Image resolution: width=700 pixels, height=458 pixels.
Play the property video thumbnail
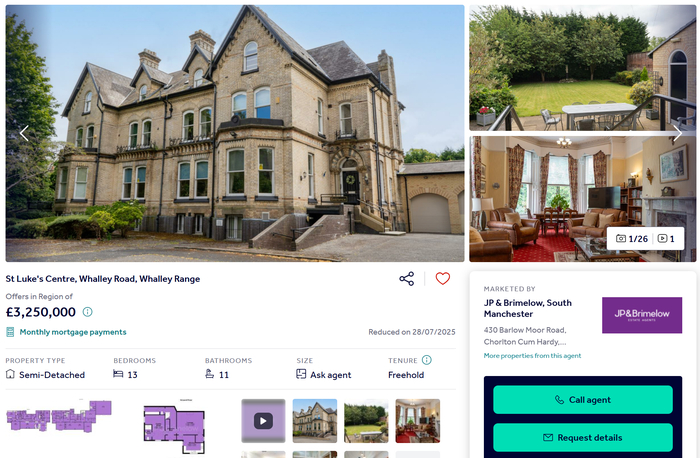point(263,421)
